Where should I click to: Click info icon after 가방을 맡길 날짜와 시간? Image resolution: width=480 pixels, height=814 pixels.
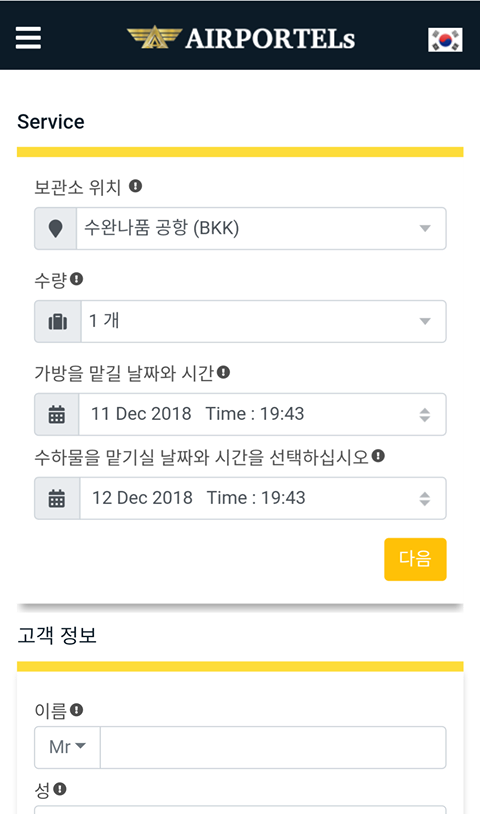point(223,372)
